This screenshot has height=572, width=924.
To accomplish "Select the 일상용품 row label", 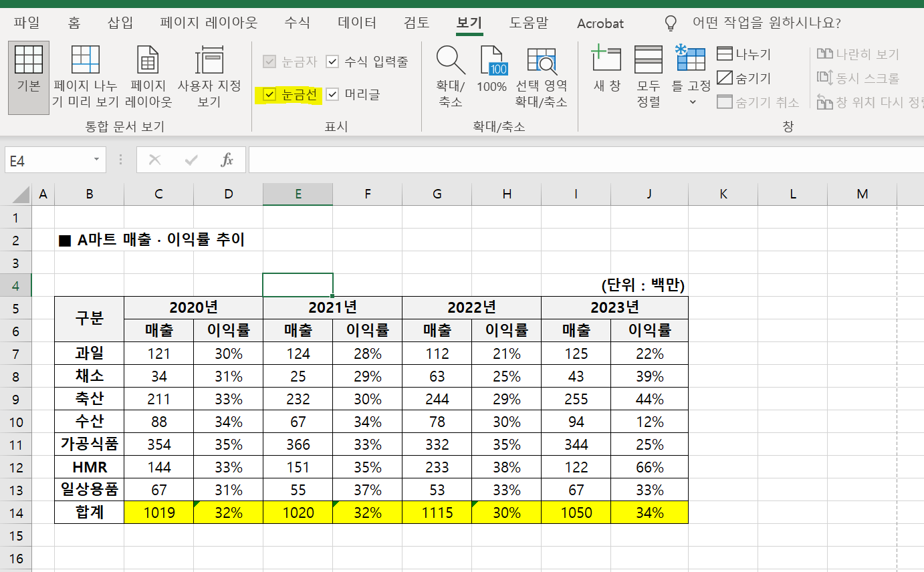I will [x=90, y=490].
